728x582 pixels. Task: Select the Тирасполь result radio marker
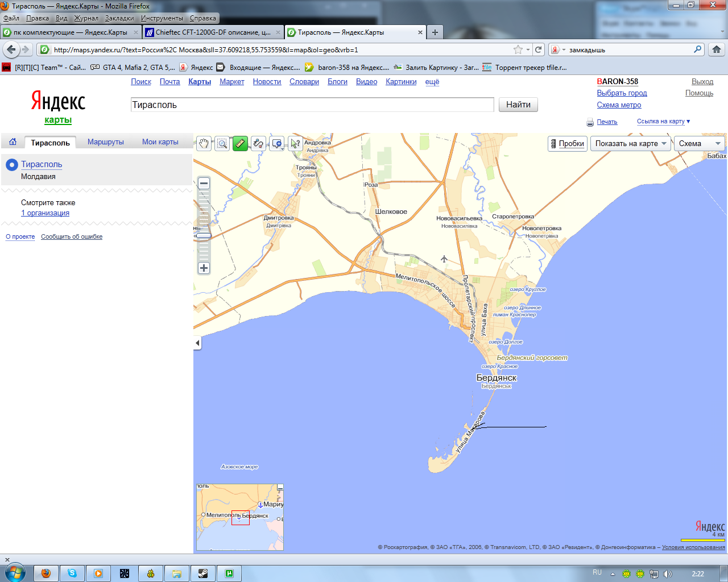click(x=11, y=165)
